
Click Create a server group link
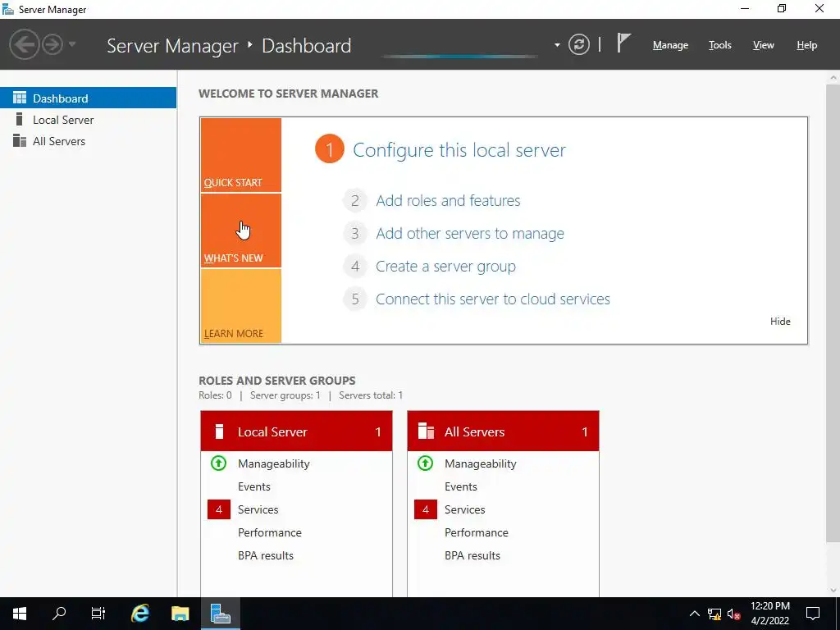445,267
